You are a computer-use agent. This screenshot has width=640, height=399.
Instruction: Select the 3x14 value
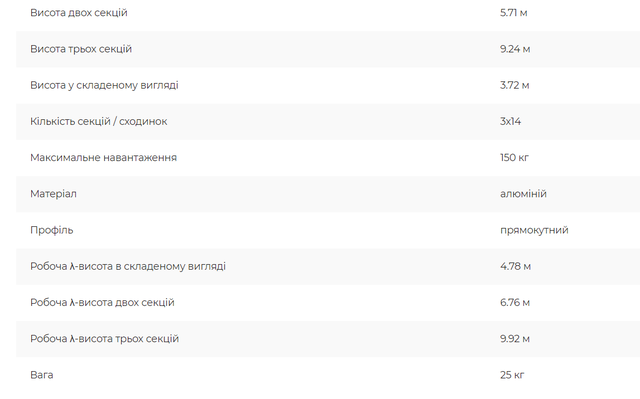tap(510, 122)
